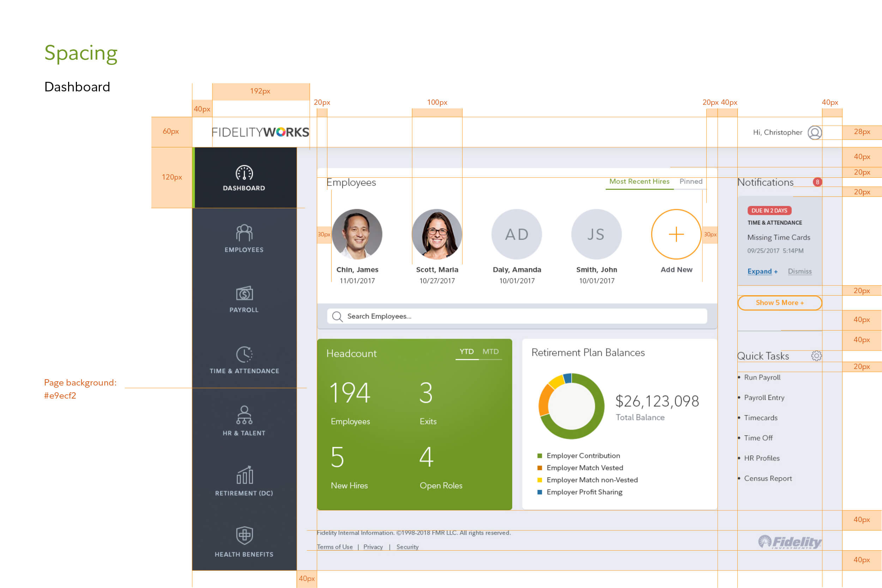The width and height of the screenshot is (882, 588).
Task: Select the Most Recent Hires tab
Action: click(x=639, y=182)
